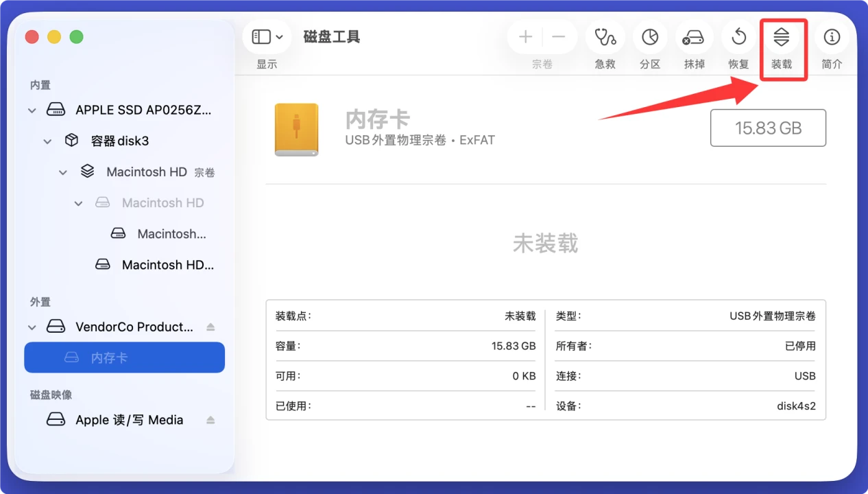Click the 抹掉 (Erase) icon

coord(694,37)
